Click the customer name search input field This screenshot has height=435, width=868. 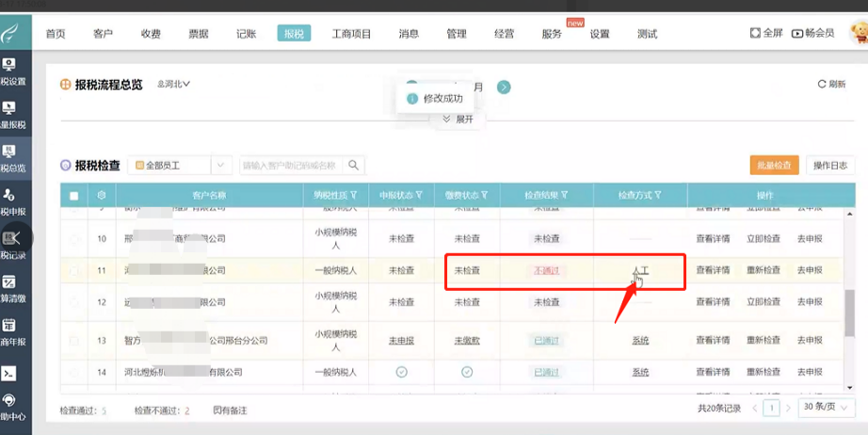click(x=292, y=166)
